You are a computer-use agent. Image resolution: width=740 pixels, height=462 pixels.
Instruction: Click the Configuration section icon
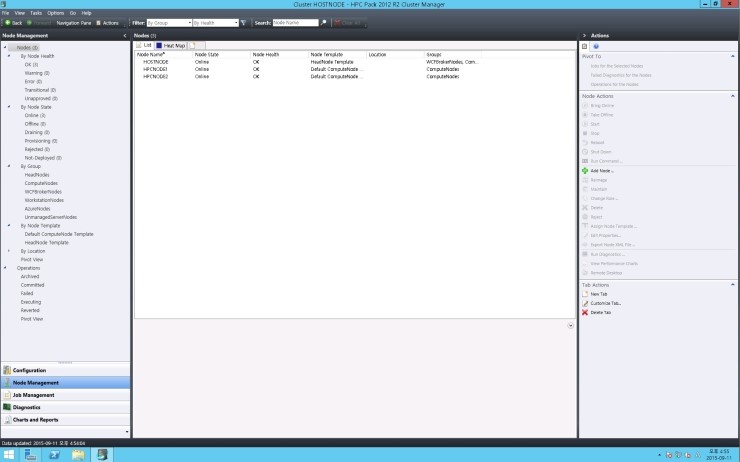pos(7,370)
